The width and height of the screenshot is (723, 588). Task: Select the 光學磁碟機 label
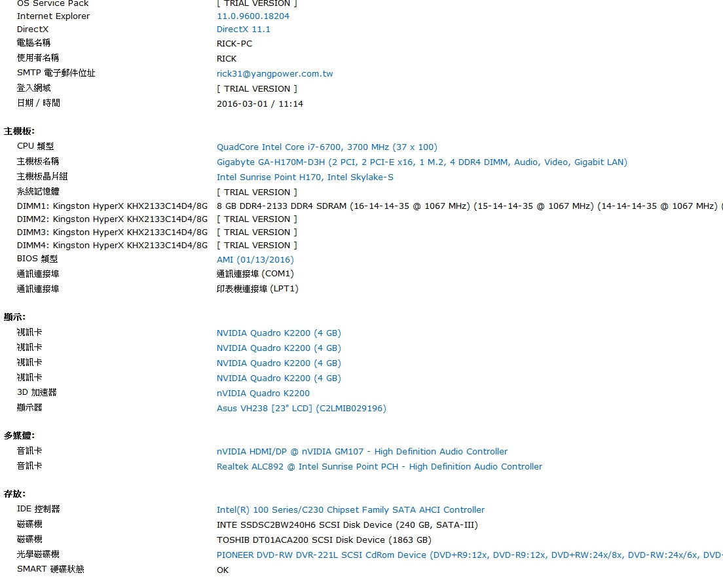(x=38, y=554)
